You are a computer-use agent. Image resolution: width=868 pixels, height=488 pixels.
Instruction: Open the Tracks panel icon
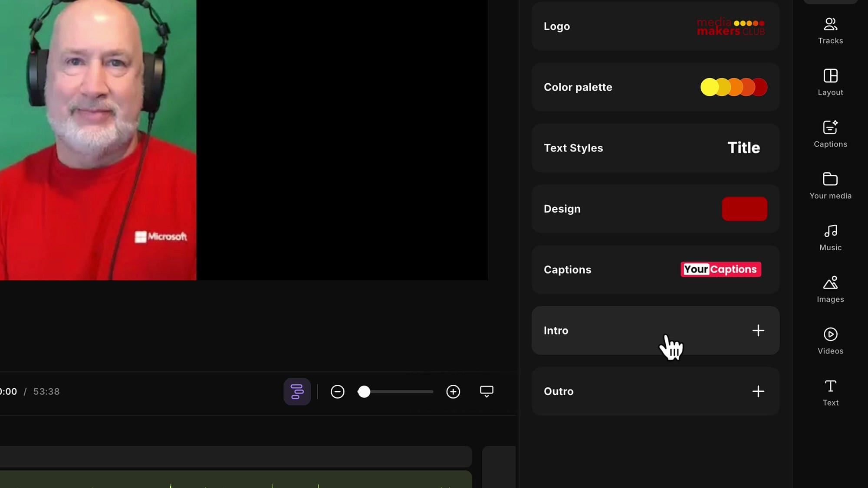[830, 24]
